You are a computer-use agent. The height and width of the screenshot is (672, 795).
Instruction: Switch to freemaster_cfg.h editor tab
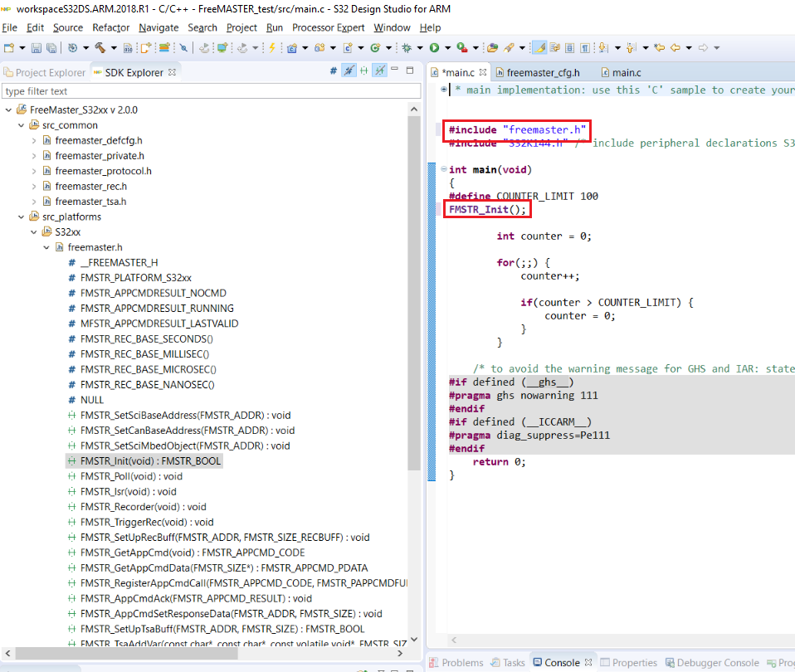click(538, 72)
